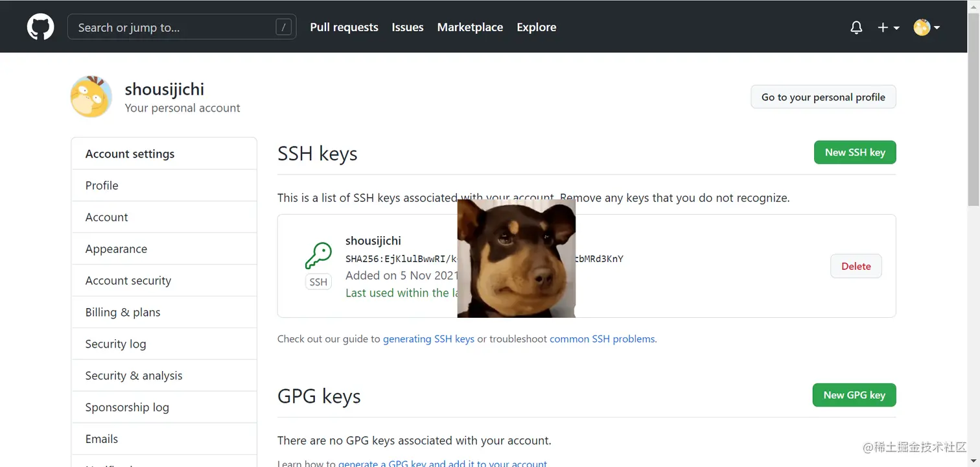Viewport: 980px width, 467px height.
Task: Open the generate a GPG key link
Action: (443, 463)
